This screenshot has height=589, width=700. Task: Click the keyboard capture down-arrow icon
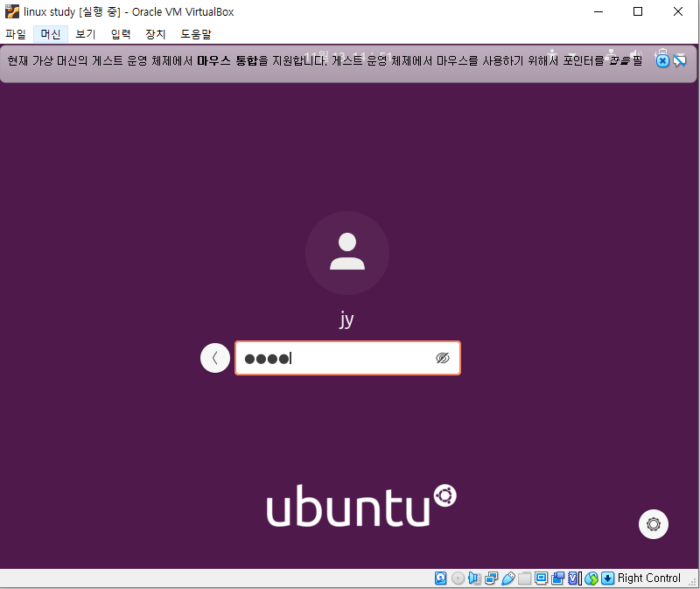607,578
